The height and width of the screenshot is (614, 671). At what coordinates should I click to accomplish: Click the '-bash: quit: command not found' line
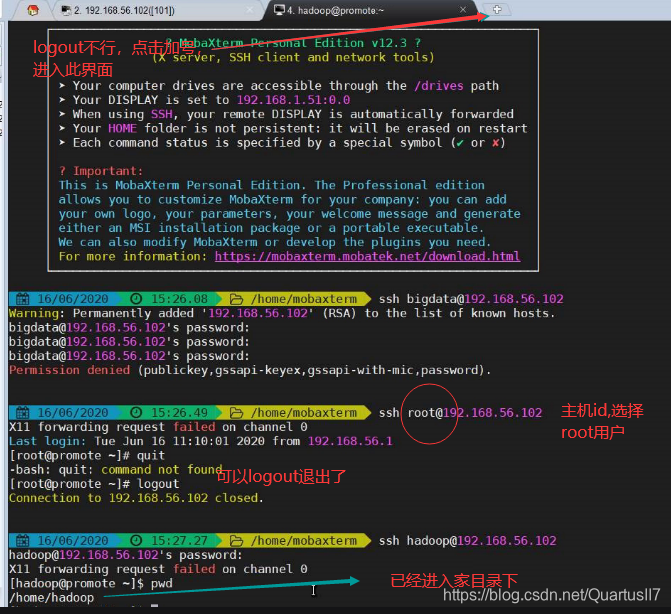(x=116, y=470)
